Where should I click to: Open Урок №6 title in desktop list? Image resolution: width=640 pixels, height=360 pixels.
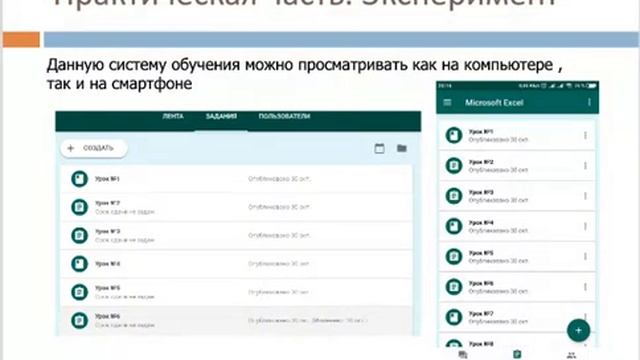(x=107, y=316)
